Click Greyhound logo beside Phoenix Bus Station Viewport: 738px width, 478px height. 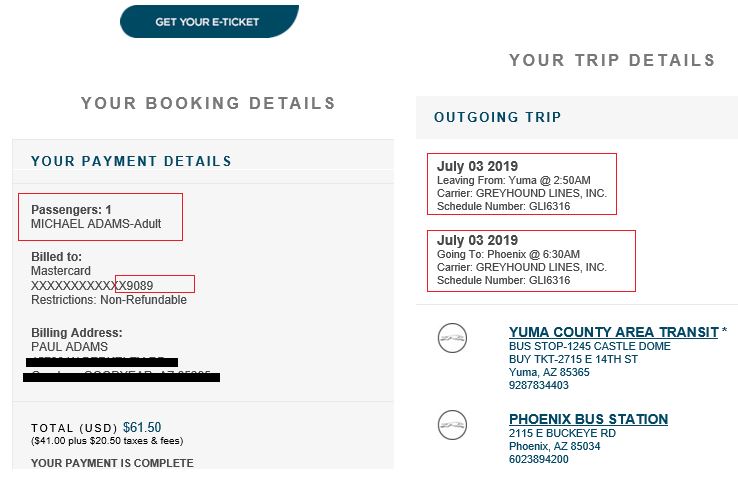click(x=452, y=425)
